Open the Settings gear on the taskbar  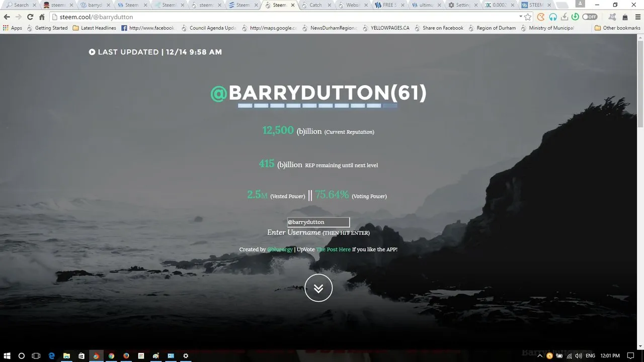click(x=186, y=355)
